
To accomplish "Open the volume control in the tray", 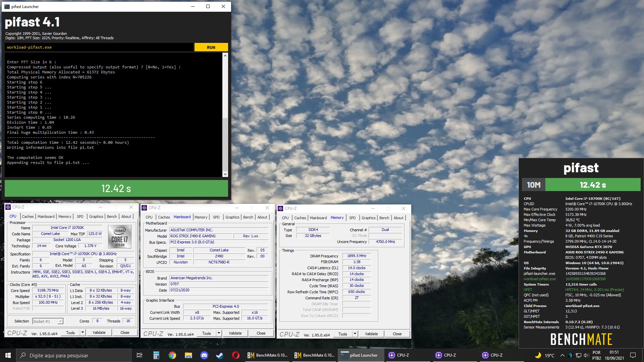I will pyautogui.click(x=586, y=355).
